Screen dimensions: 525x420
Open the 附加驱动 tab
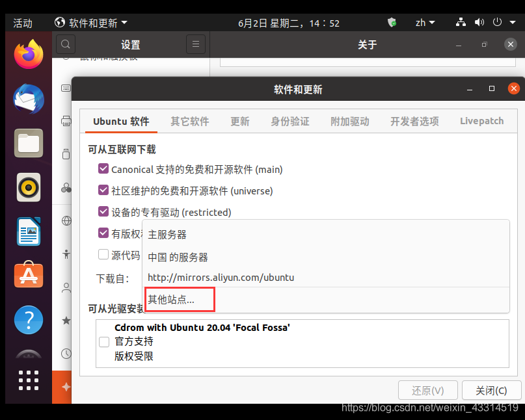(x=349, y=121)
